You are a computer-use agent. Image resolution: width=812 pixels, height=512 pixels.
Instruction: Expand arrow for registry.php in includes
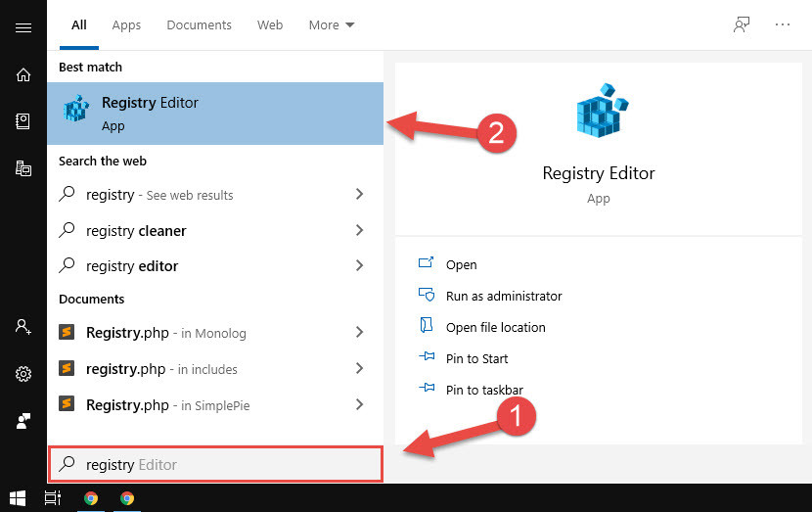click(359, 368)
